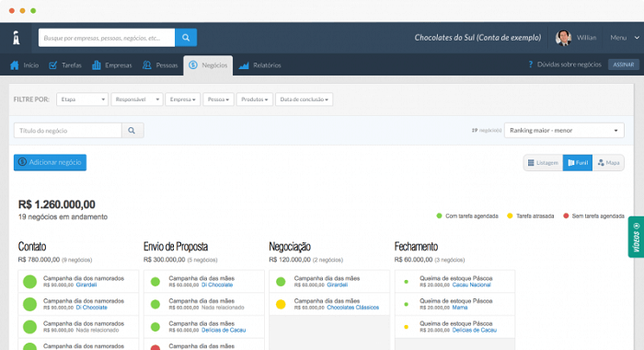Open the Início home icon
Screen dimensions: 644x350
pyautogui.click(x=15, y=65)
